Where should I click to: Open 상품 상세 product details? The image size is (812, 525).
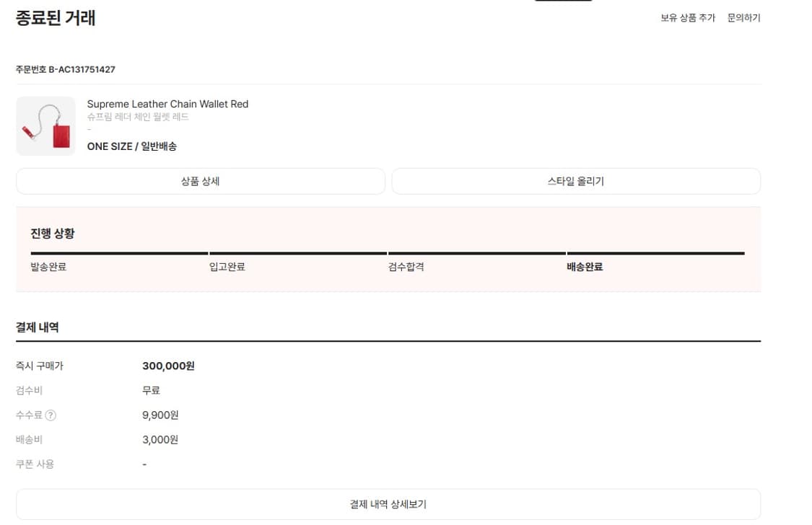[200, 181]
